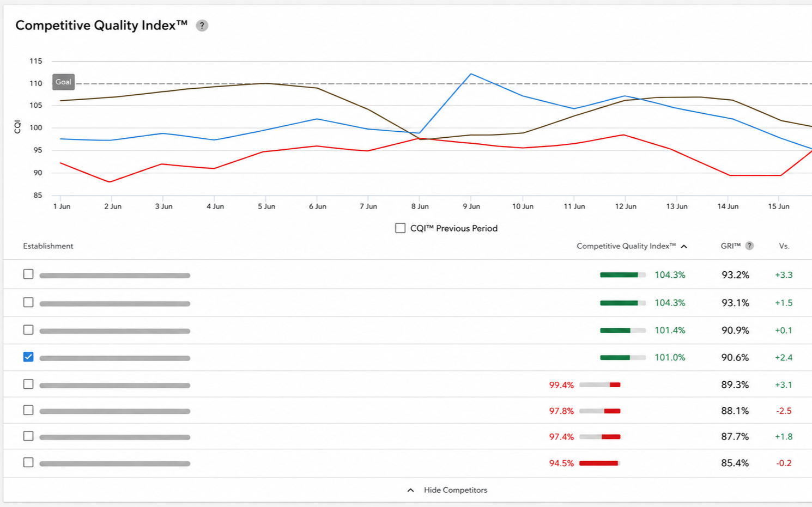Screen dimensions: 812x507
Task: Select checkbox for the 99.4% CQI establishment
Action: [x=28, y=384]
